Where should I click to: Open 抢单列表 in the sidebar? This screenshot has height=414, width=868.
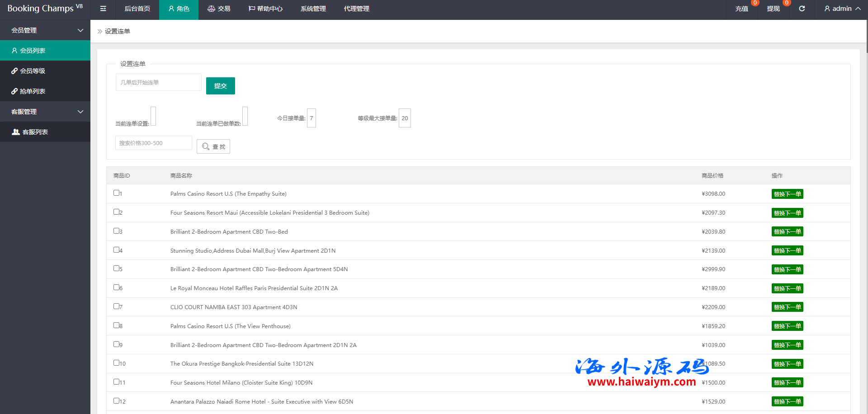[x=33, y=91]
